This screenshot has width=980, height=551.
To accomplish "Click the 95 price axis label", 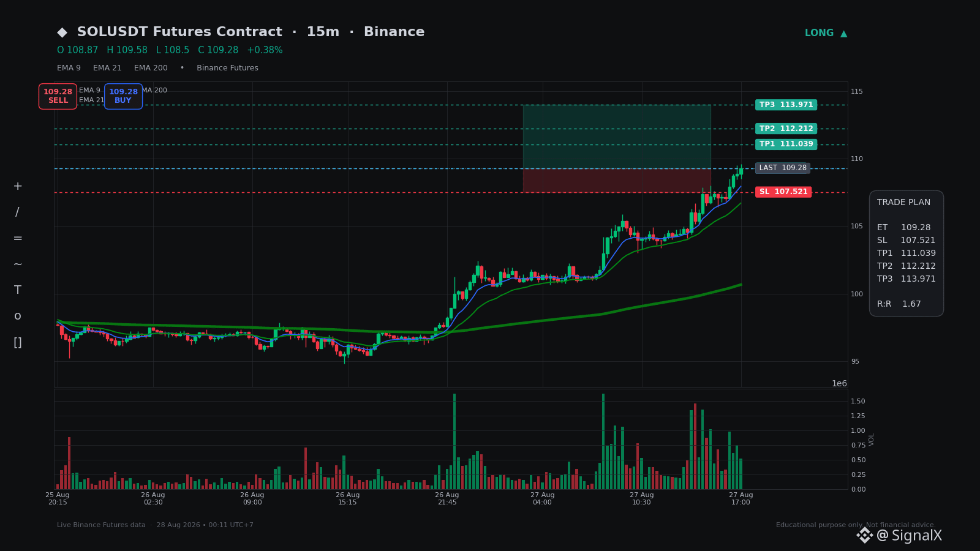I will [855, 362].
